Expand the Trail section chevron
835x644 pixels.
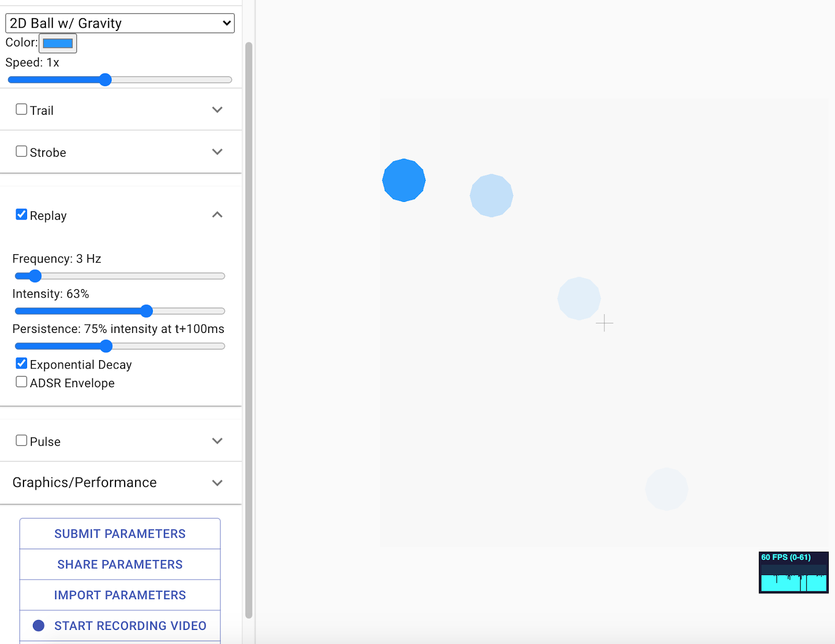tap(218, 110)
